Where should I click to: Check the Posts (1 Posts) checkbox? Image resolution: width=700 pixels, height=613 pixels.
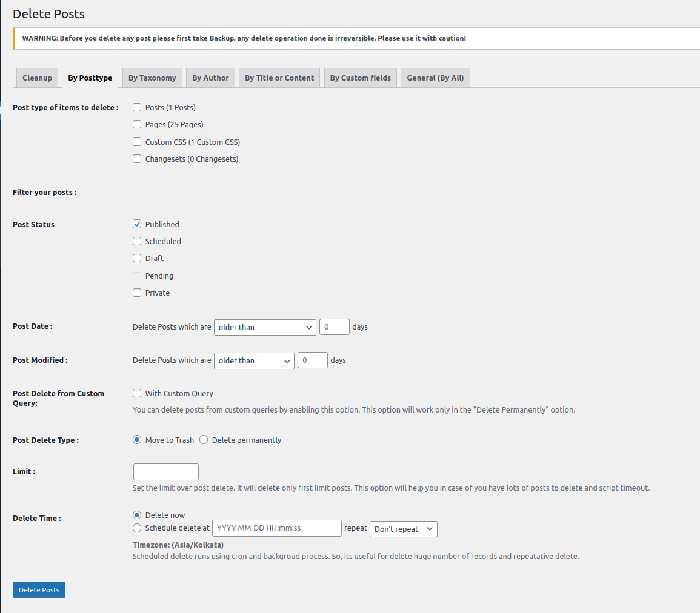(x=137, y=107)
